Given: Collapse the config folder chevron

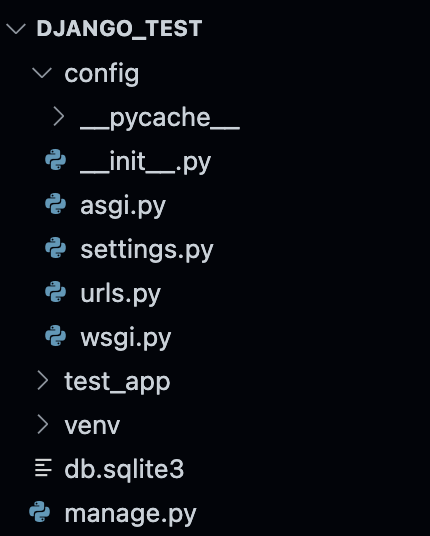Looking at the screenshot, I should point(42,72).
